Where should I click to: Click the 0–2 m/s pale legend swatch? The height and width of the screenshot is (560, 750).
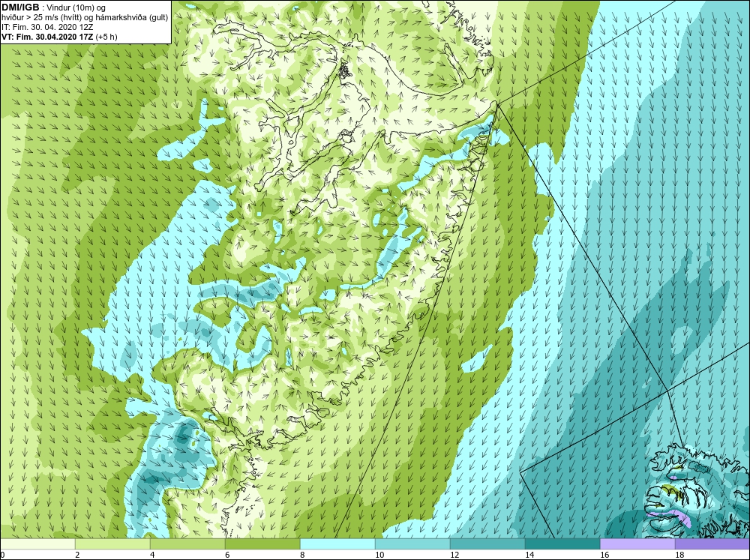point(37,544)
